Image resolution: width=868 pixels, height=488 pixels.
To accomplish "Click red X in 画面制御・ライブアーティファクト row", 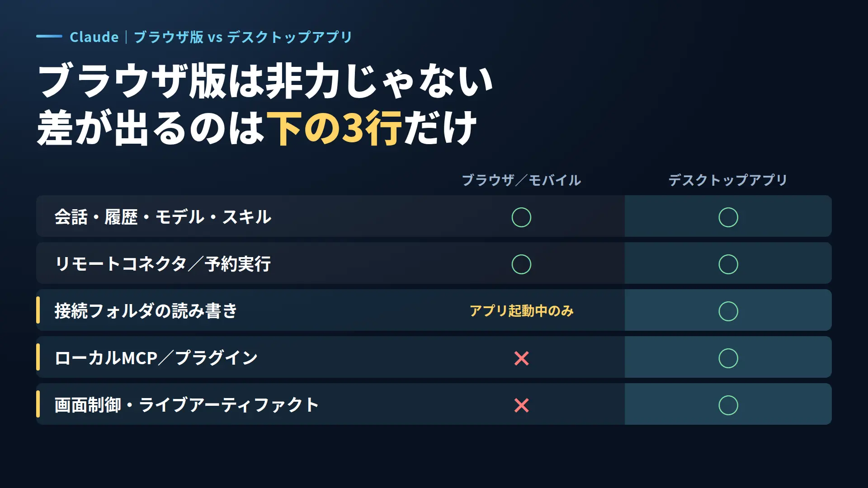I will pos(522,405).
